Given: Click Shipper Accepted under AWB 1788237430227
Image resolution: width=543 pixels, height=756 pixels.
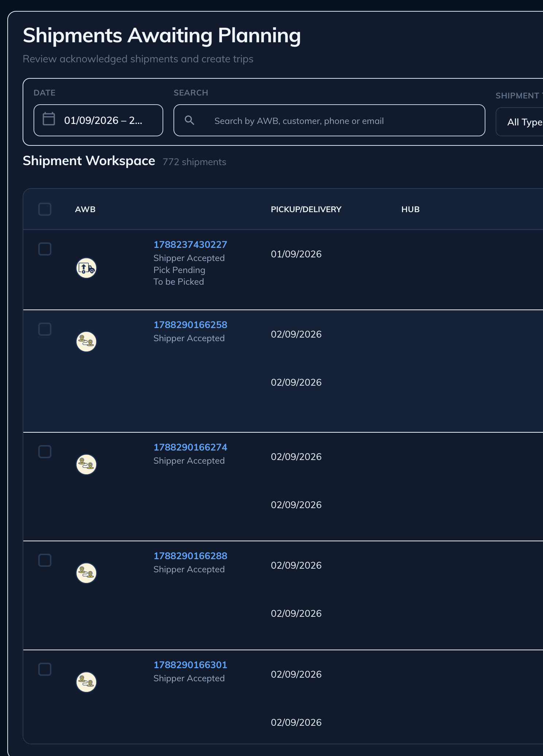Looking at the screenshot, I should pyautogui.click(x=189, y=258).
